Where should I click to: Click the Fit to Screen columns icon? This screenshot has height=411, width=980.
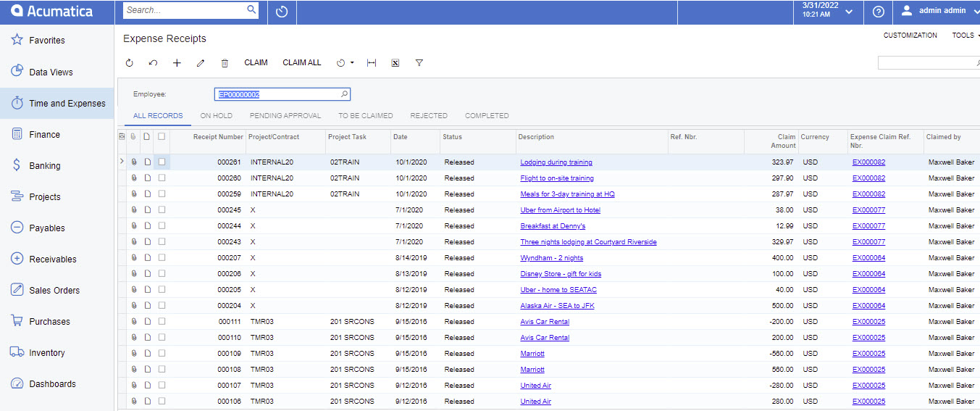tap(372, 63)
